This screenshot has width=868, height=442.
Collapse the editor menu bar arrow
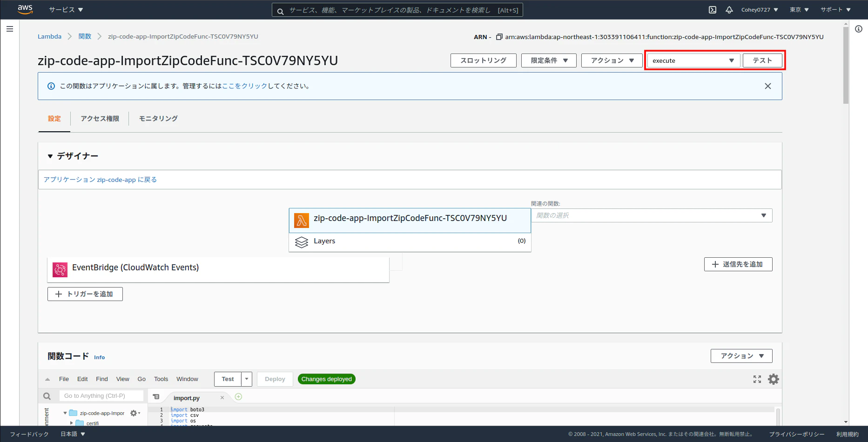coord(47,379)
